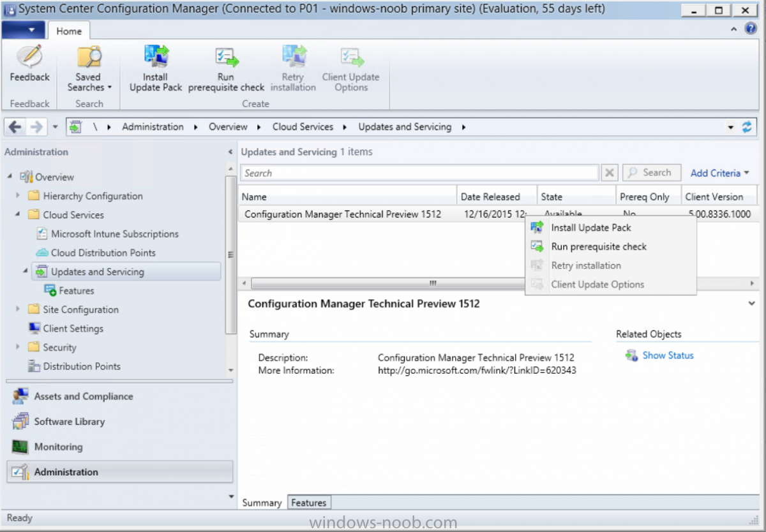Screen dimensions: 766x532
Task: Click the go.microsoft.com More Information URL
Action: click(477, 370)
